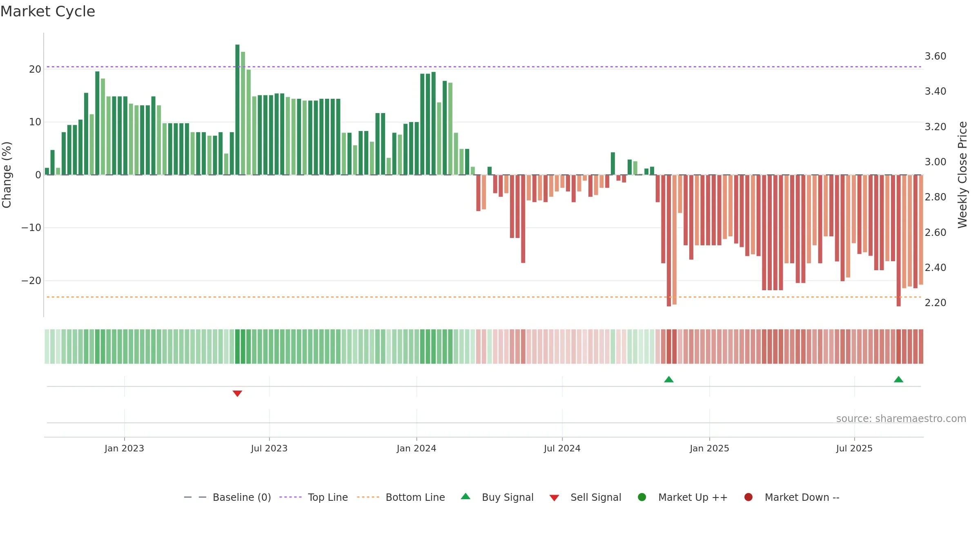
Task: Toggle the Baseline (0) legend entry
Action: [227, 497]
